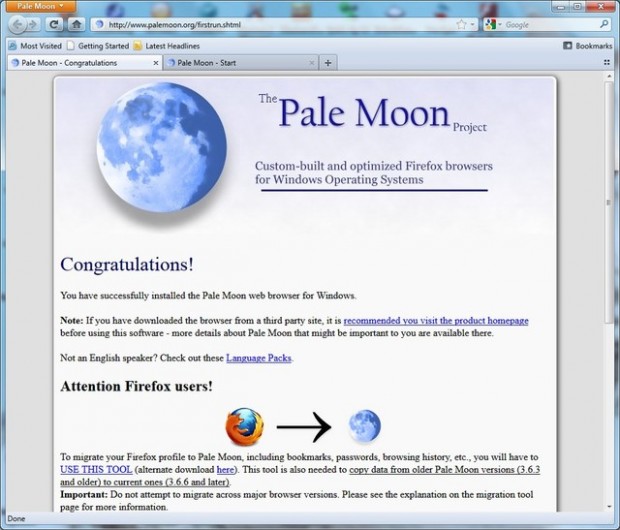Close the Pale Moon window
Image resolution: width=620 pixels, height=530 pixels.
(x=601, y=6)
